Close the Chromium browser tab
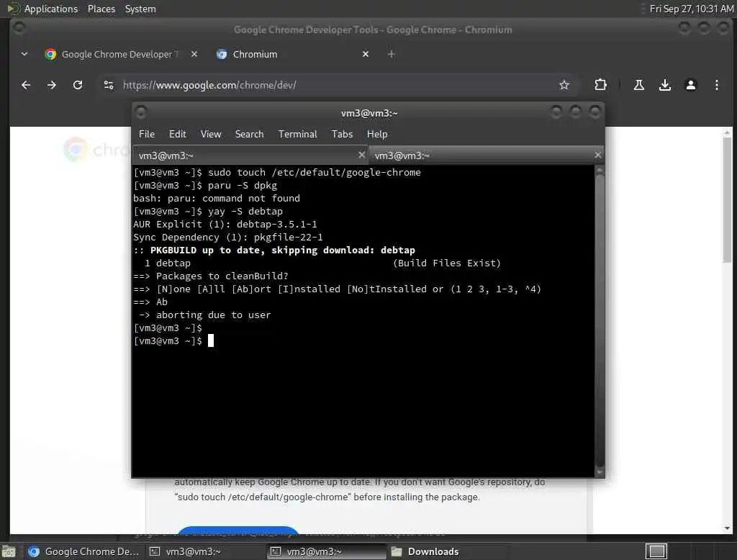The height and width of the screenshot is (560, 737). click(365, 54)
